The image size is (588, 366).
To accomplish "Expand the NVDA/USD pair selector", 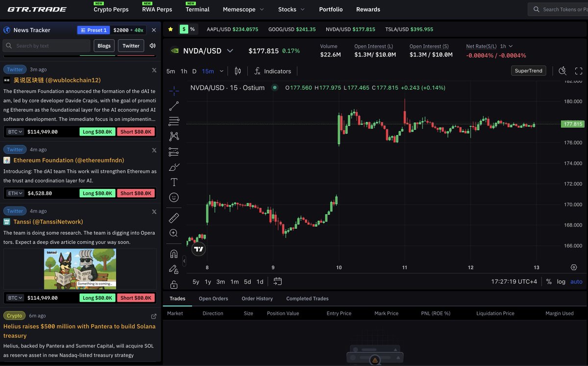I will (x=230, y=51).
